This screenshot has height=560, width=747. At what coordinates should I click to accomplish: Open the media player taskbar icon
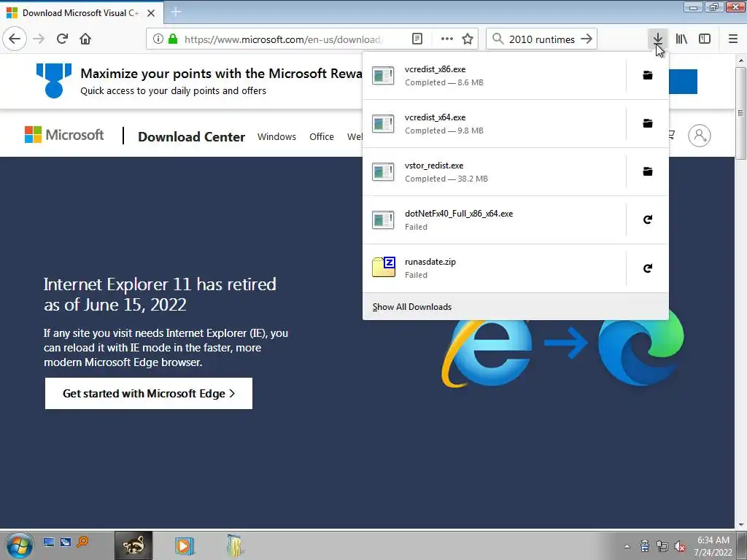[185, 545]
